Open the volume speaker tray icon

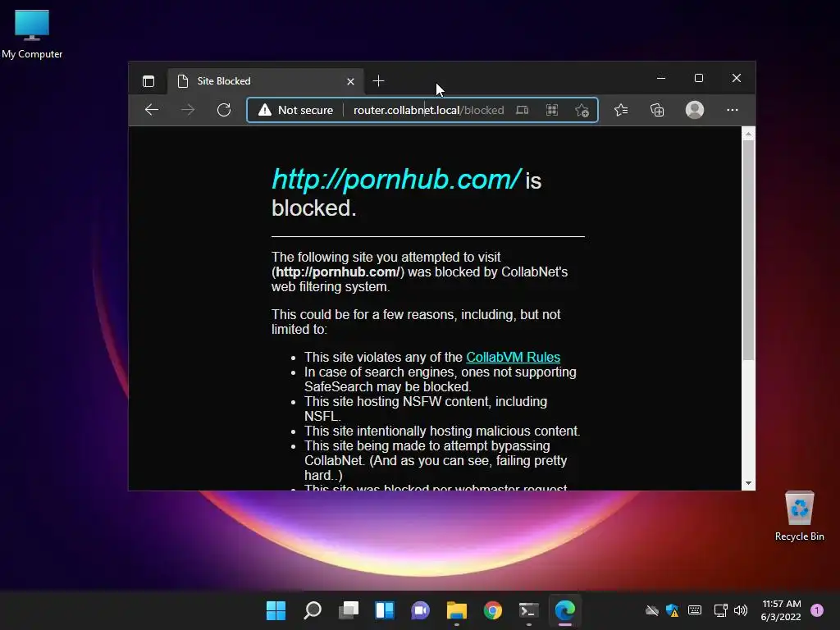pos(741,610)
